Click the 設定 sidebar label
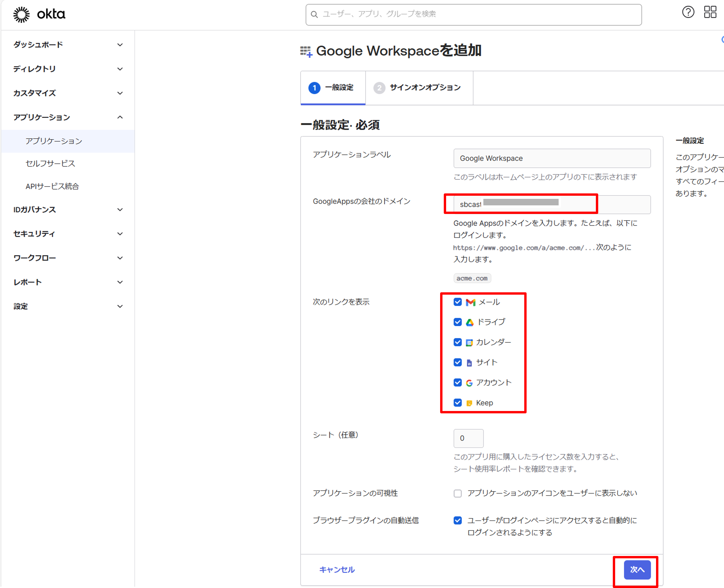724x588 pixels. point(21,307)
